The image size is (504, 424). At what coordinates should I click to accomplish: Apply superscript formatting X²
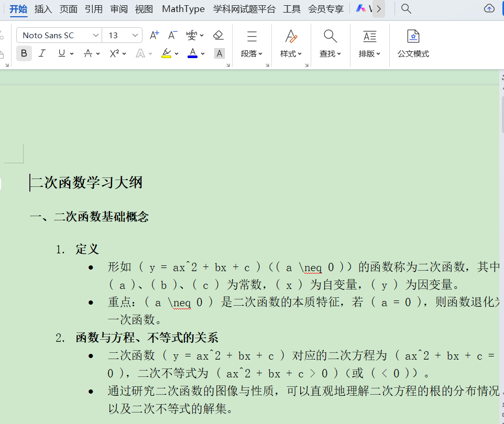pos(114,53)
